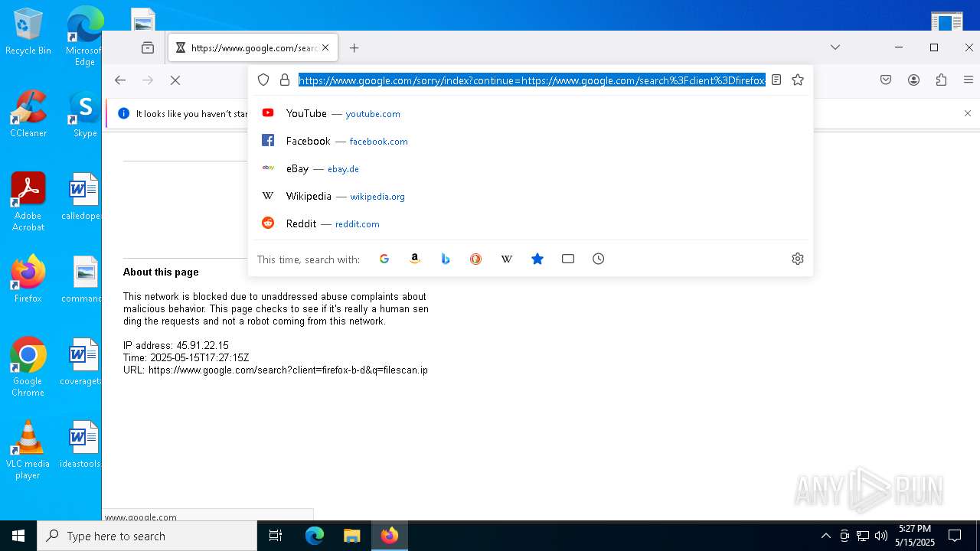This screenshot has height=551, width=980.
Task: Toggle reader view icon
Action: (x=776, y=80)
